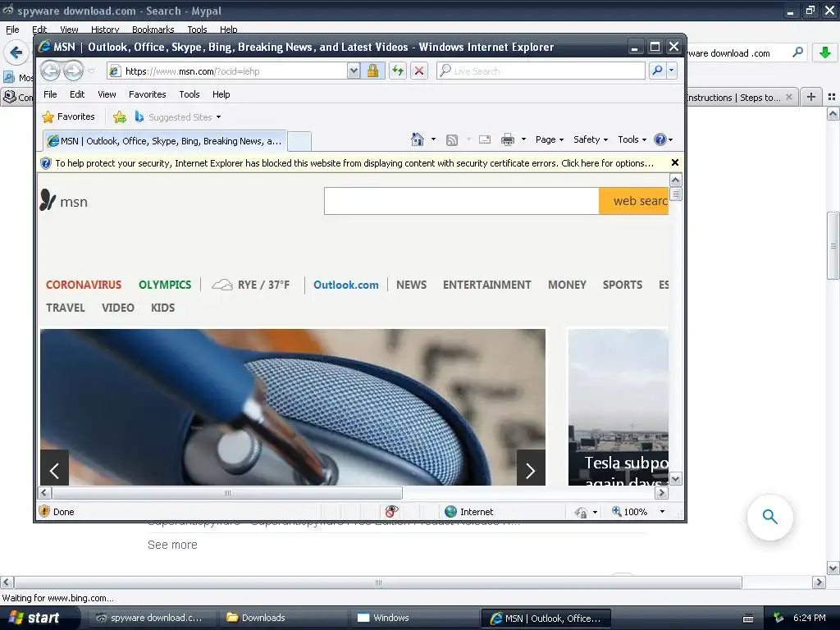Click the Tesla news thumbnail

click(x=619, y=407)
